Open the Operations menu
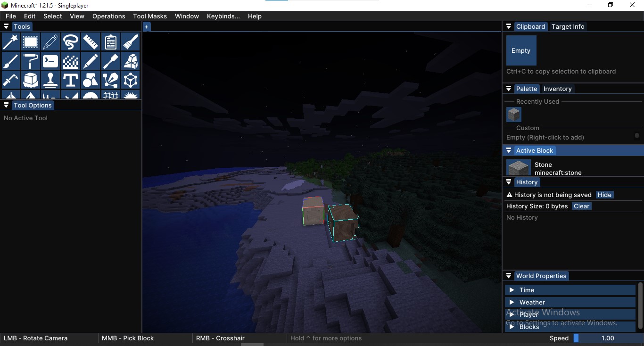The width and height of the screenshot is (644, 346). pyautogui.click(x=109, y=16)
